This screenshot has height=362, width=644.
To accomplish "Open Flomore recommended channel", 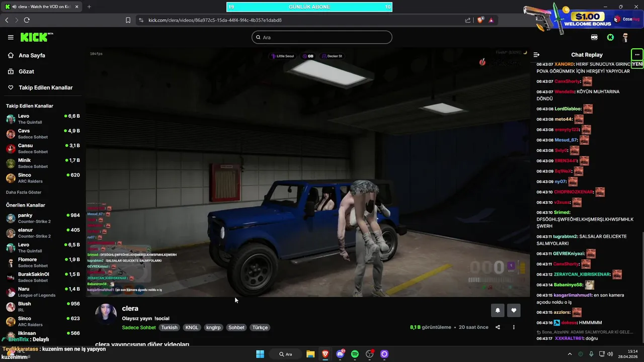I will click(43, 262).
